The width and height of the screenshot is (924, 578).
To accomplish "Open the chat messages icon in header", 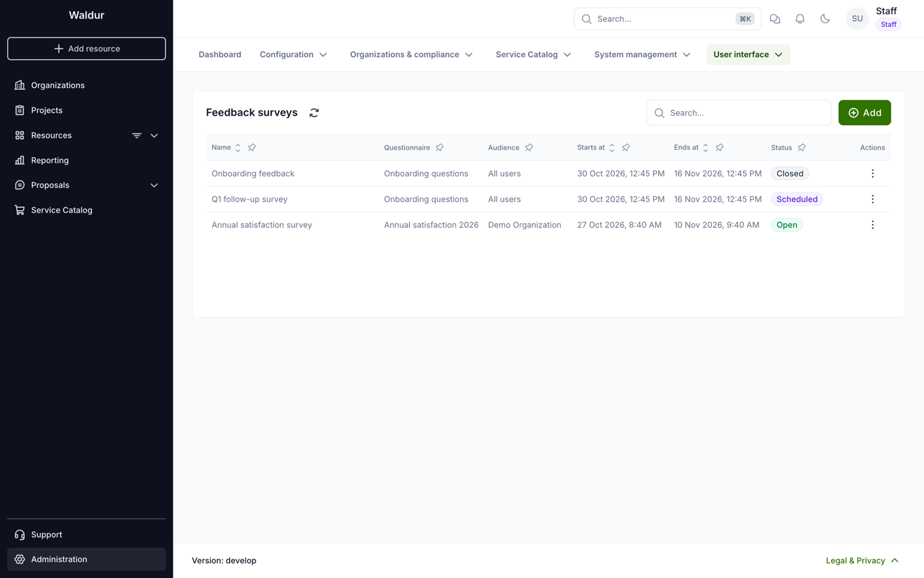I will point(775,19).
